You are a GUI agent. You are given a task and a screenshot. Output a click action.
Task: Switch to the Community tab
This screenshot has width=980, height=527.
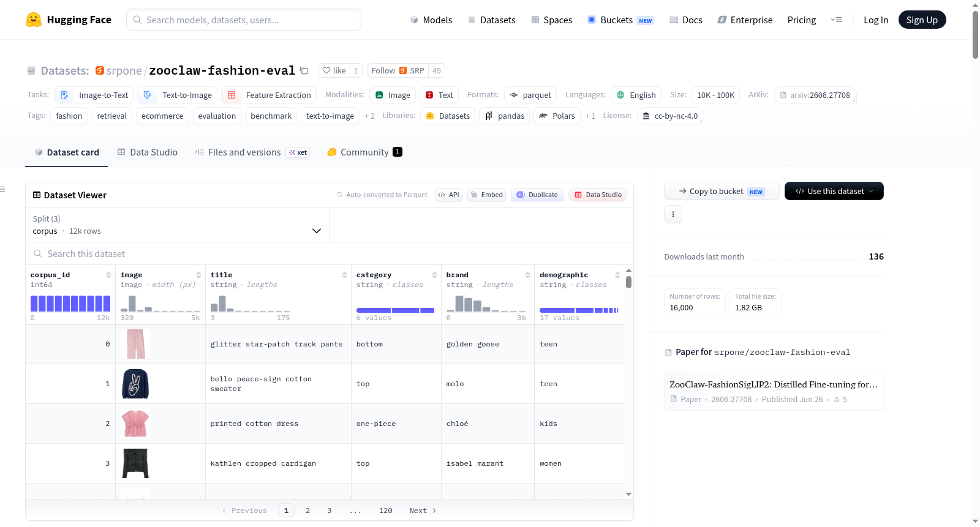364,152
